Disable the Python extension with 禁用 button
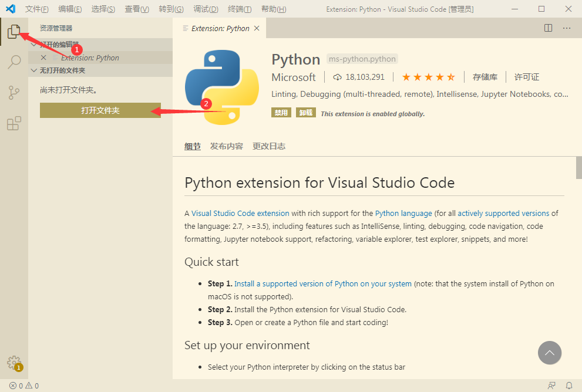The width and height of the screenshot is (582, 392). pos(281,113)
